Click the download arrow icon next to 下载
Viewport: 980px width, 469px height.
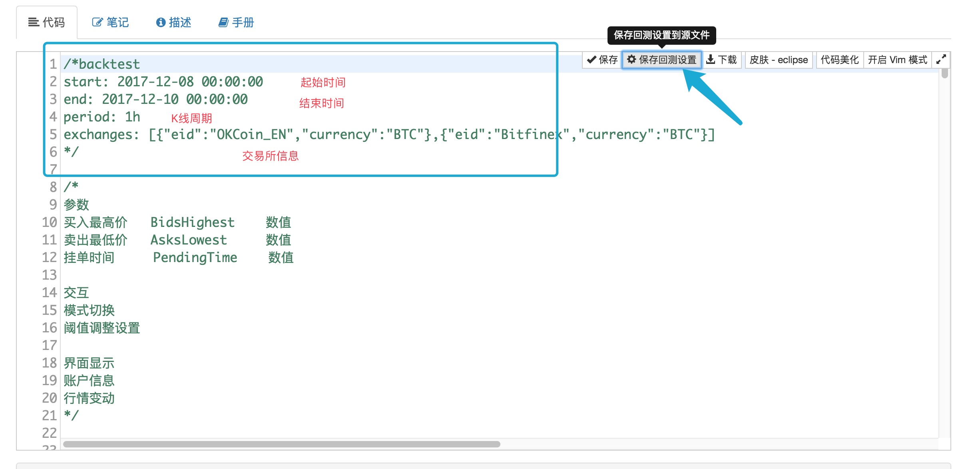pos(711,60)
